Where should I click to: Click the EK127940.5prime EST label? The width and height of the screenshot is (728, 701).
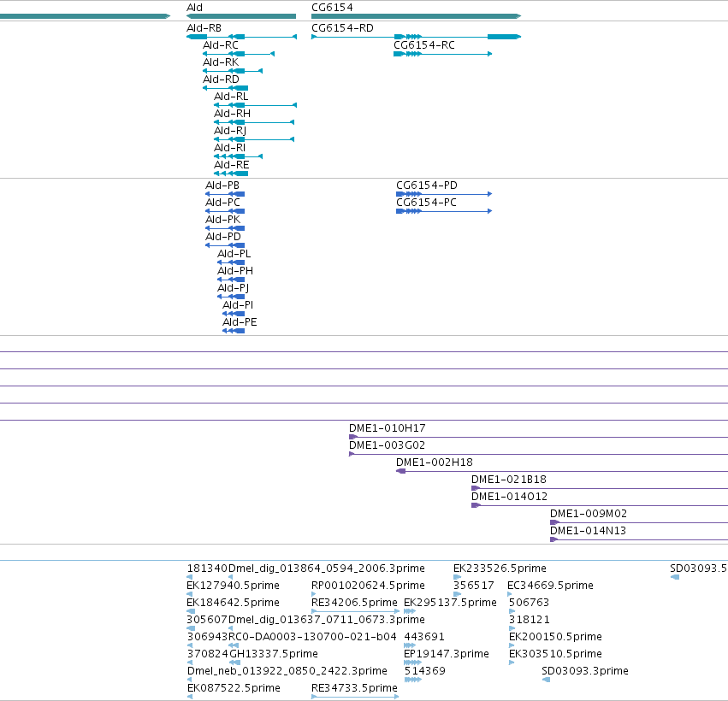tap(233, 586)
